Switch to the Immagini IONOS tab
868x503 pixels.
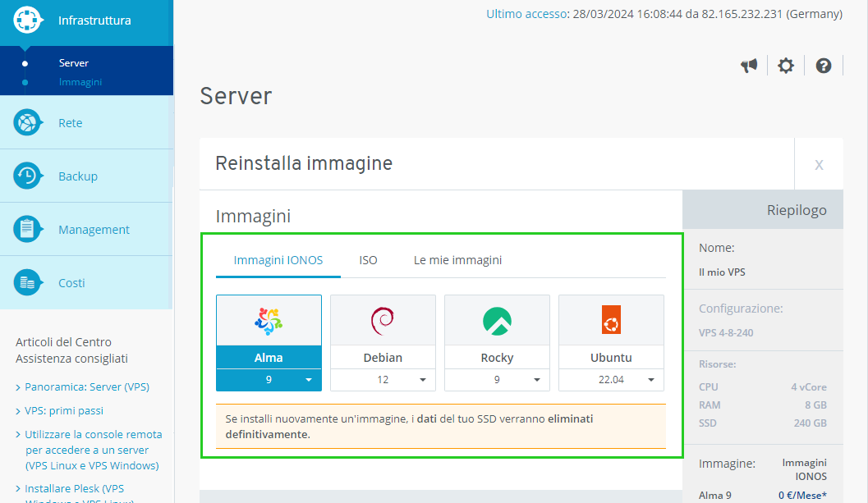click(278, 260)
